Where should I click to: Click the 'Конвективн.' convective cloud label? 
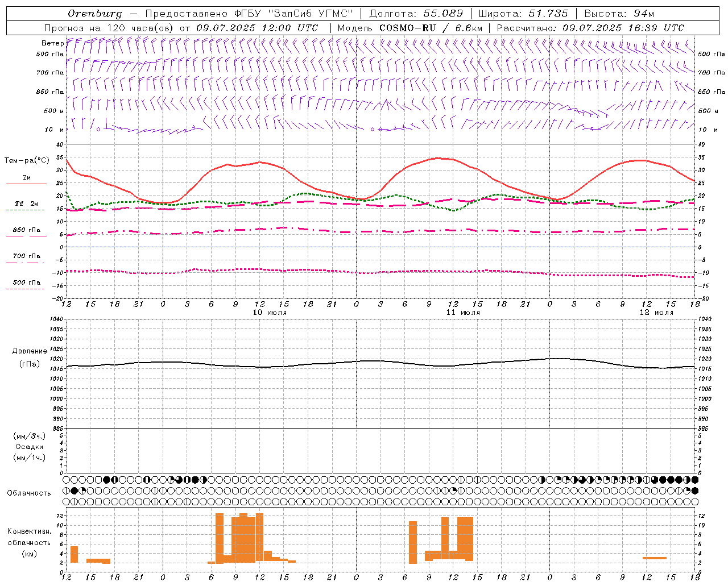coord(30,531)
